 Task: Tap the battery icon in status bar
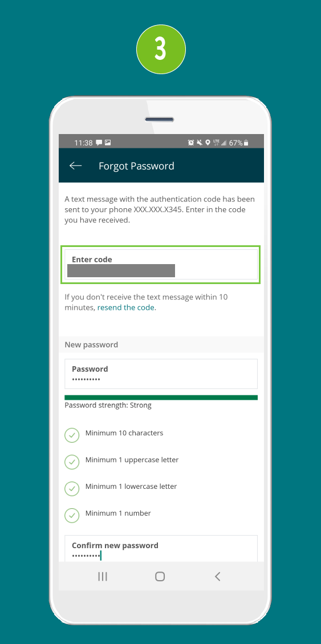(246, 143)
